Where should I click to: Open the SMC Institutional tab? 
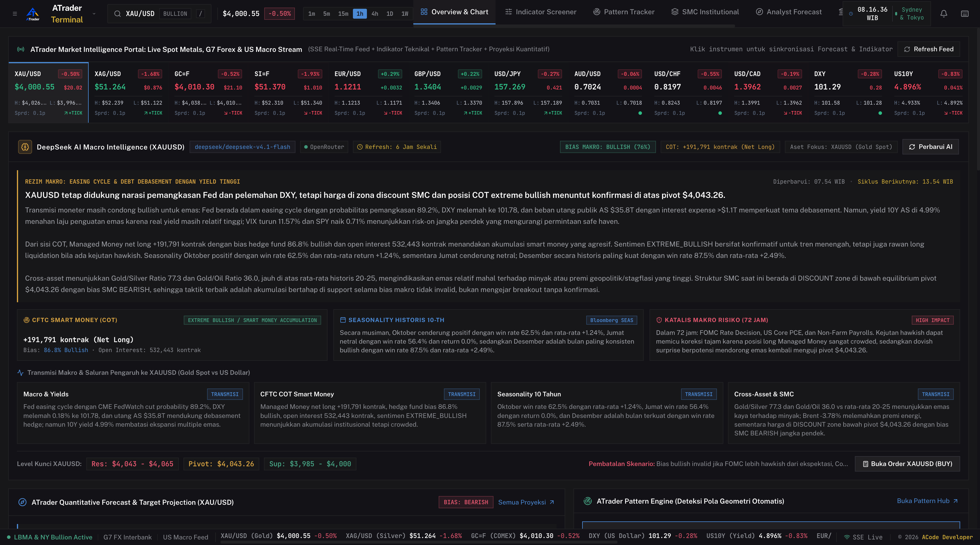[x=705, y=12]
